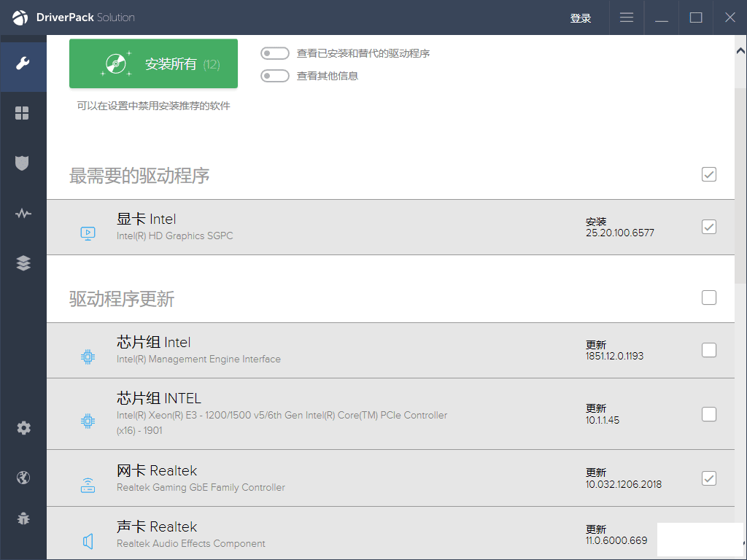The height and width of the screenshot is (560, 747).
Task: Select the 网卡 Realtek driver title
Action: [x=157, y=470]
